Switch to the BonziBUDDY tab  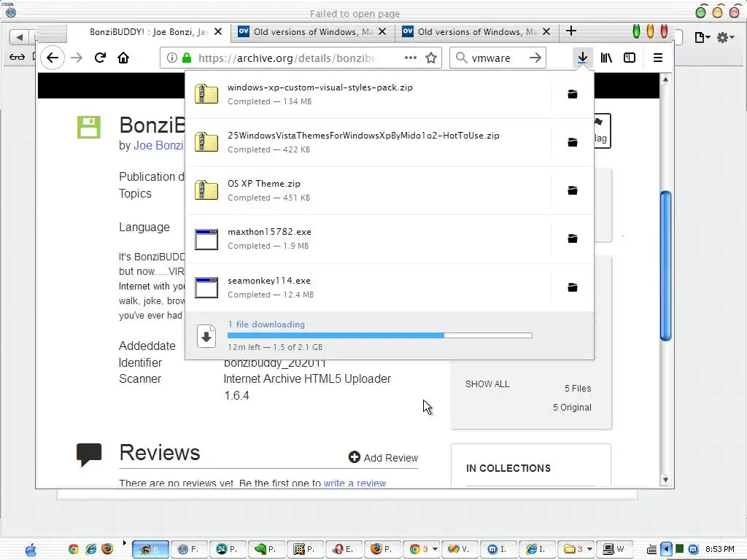[x=149, y=32]
